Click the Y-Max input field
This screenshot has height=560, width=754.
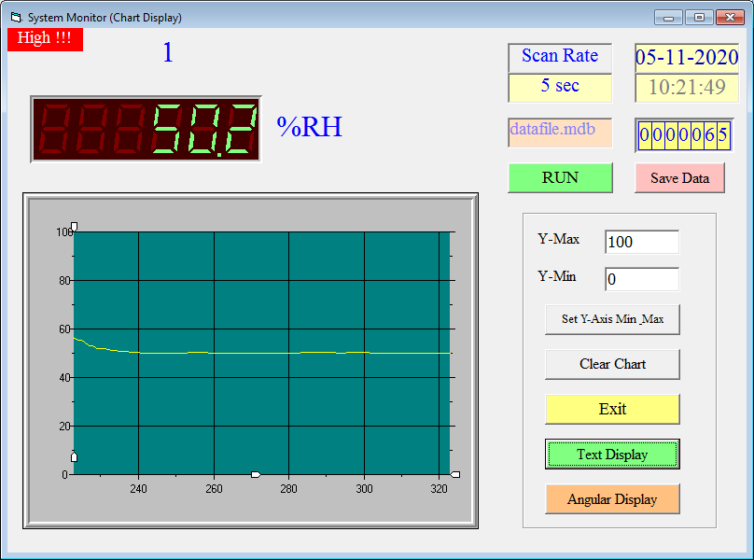tap(641, 243)
